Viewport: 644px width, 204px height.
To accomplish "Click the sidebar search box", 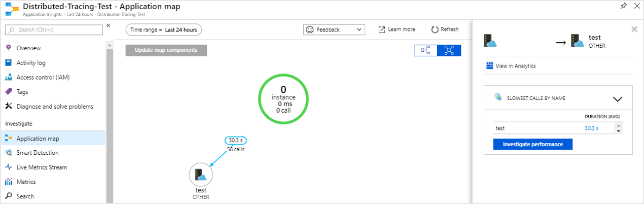I will (53, 30).
